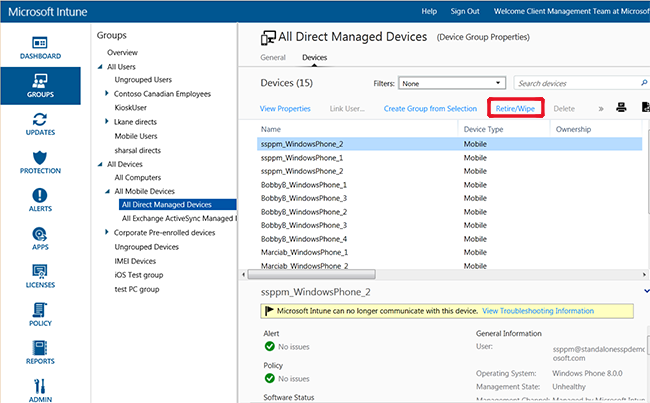Click the print icon in device toolbar
Viewport: 650px width, 403px height.
621,108
